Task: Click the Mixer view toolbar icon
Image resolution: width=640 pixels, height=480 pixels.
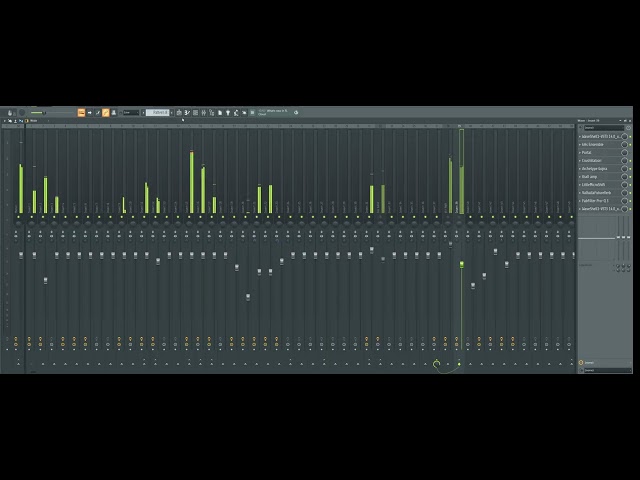Action: click(x=203, y=112)
